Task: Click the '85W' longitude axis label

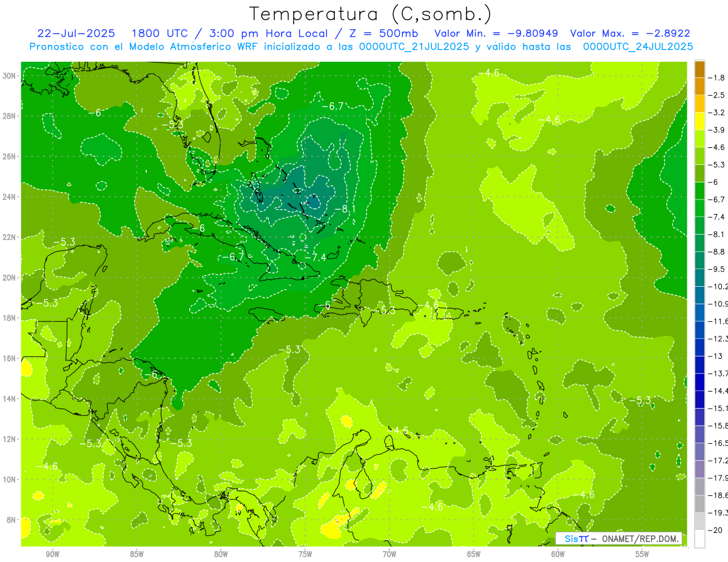Action: 136,554
